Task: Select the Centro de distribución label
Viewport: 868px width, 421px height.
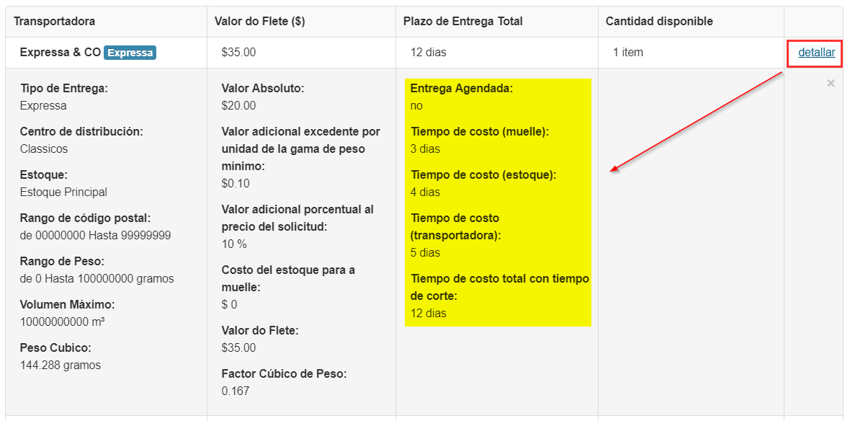Action: coord(81,132)
